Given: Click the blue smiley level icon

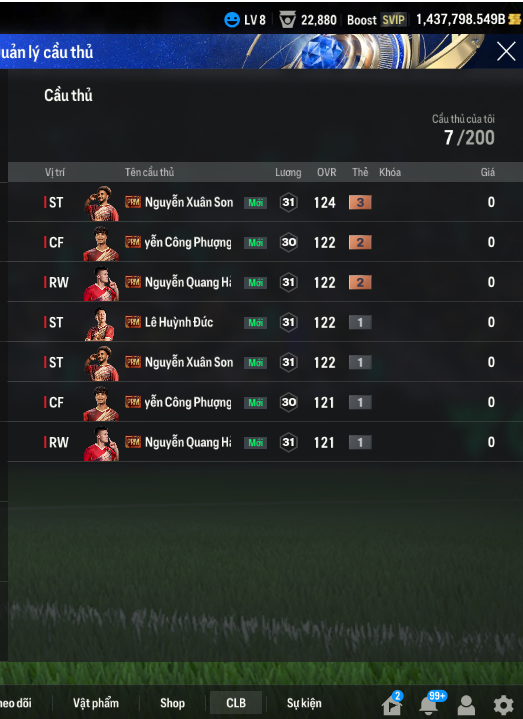Looking at the screenshot, I should click(232, 20).
